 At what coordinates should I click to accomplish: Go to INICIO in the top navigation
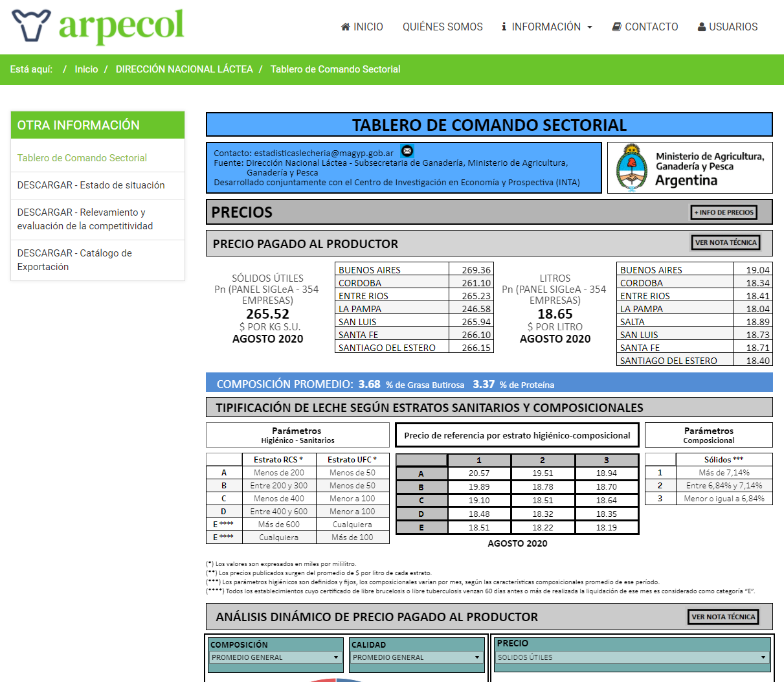[x=362, y=27]
